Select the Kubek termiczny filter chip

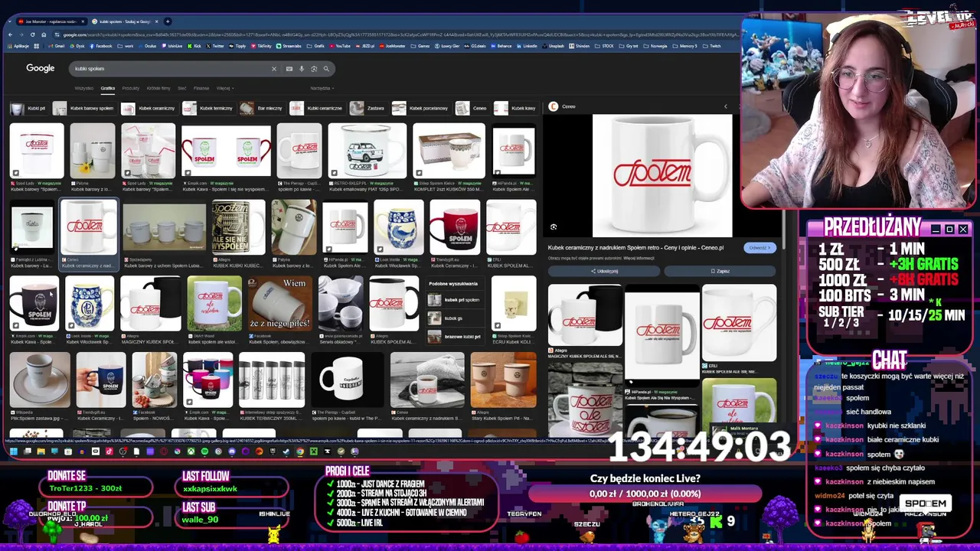[x=209, y=108]
